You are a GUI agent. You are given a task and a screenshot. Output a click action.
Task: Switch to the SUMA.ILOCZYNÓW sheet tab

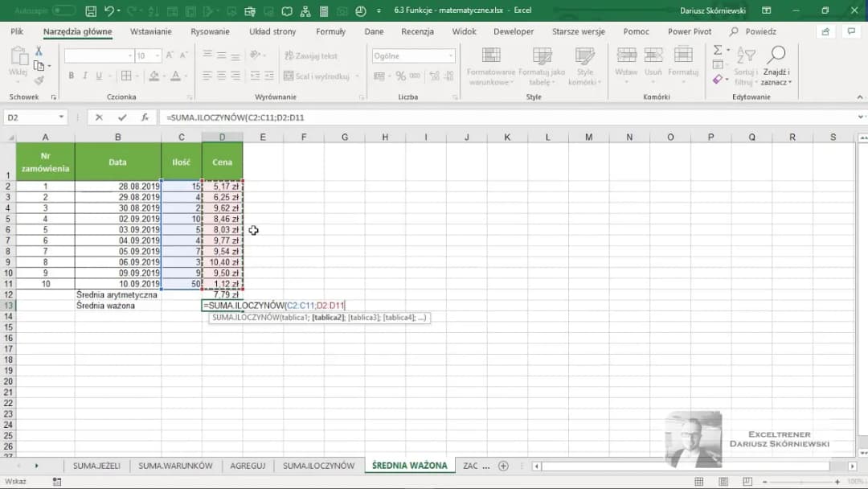pyautogui.click(x=318, y=466)
